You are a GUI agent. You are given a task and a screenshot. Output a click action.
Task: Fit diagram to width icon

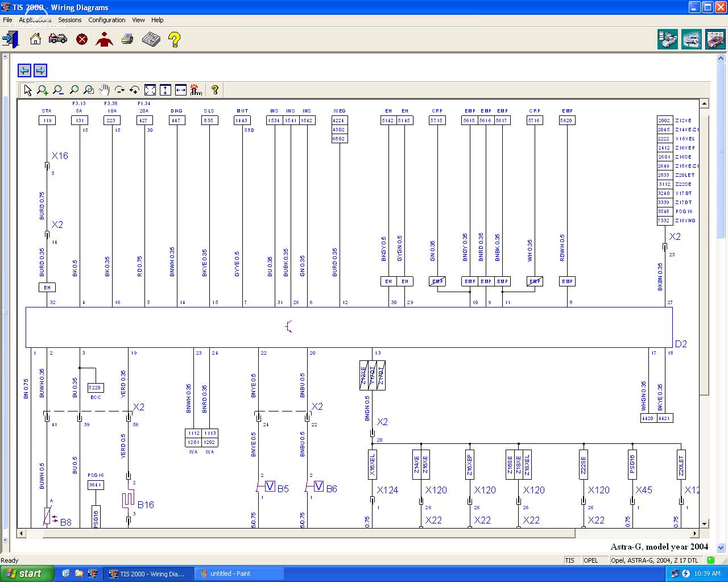point(181,90)
